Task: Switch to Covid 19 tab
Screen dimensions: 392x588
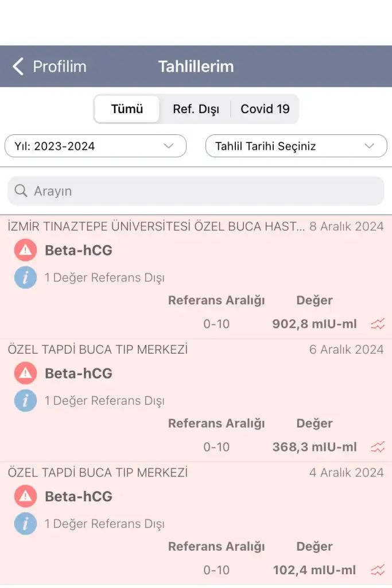Action: [265, 109]
